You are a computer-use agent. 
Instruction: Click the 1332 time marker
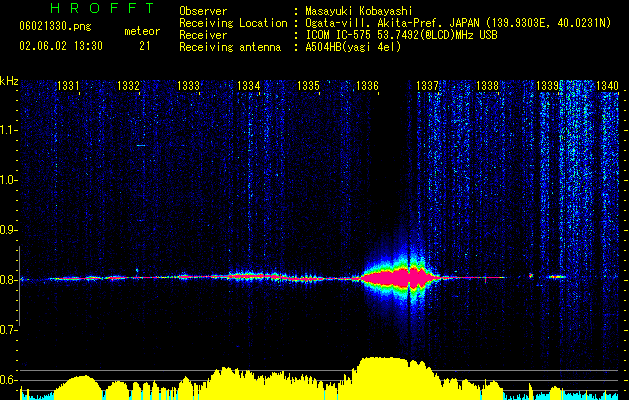pos(128,85)
